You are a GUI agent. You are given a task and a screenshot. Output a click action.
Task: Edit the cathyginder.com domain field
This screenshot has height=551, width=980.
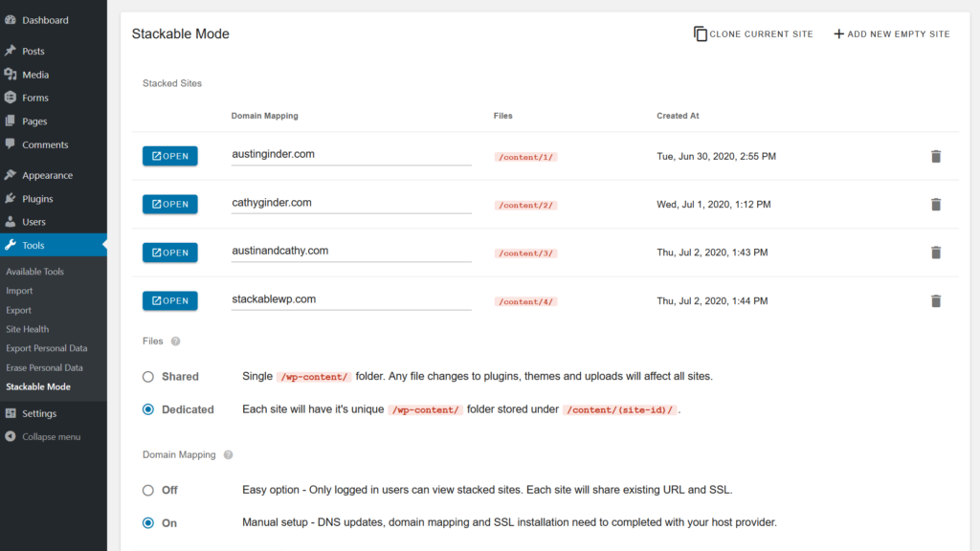350,203
